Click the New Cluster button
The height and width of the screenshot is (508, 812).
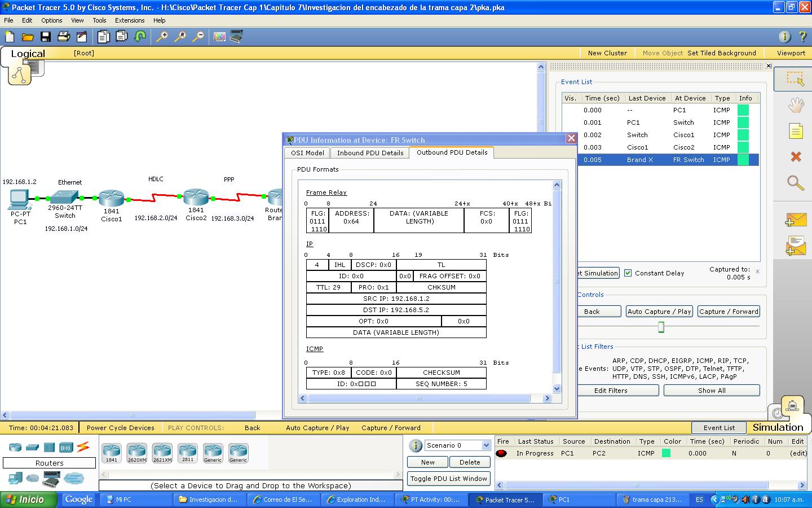coord(607,53)
